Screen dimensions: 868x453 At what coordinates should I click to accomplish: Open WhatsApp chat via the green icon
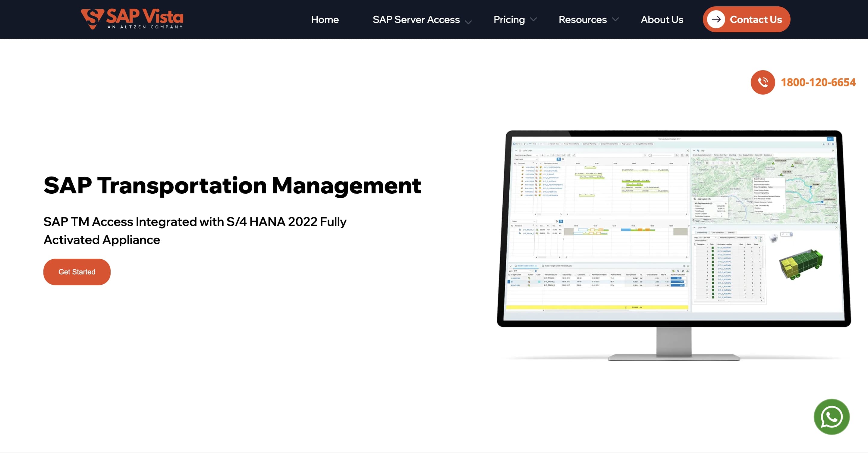[831, 417]
